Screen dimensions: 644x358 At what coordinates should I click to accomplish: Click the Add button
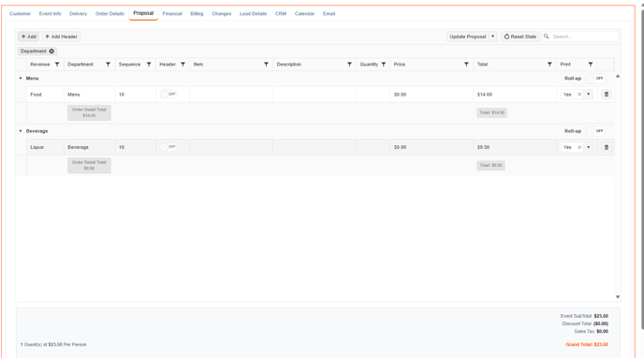29,37
